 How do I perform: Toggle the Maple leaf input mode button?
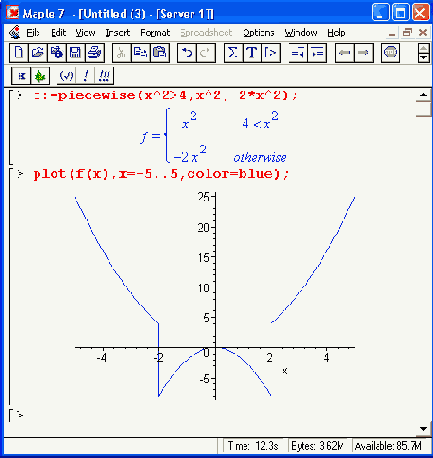(x=40, y=76)
